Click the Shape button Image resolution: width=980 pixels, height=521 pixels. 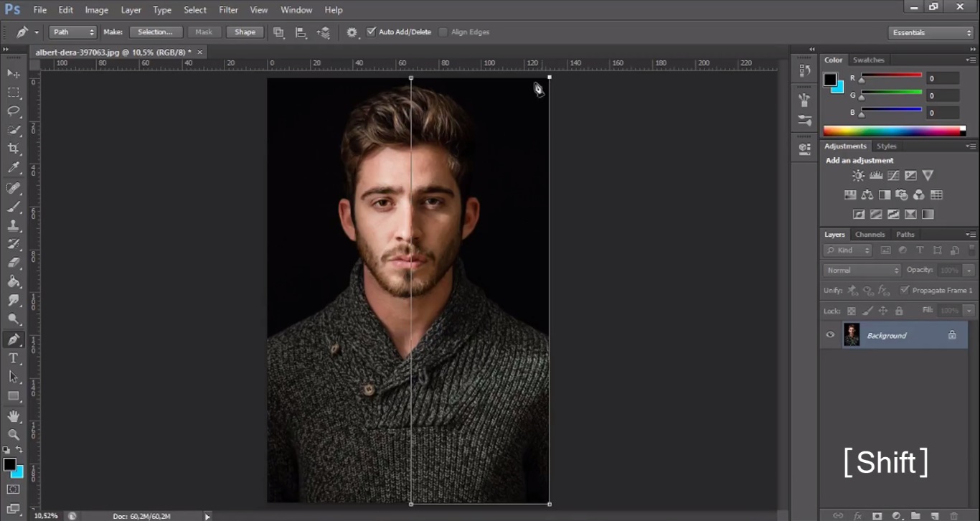[245, 32]
